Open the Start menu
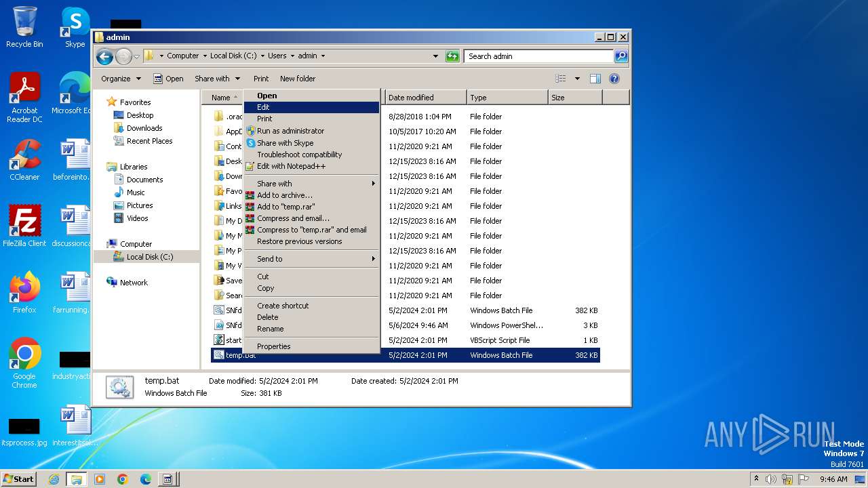The image size is (868, 488). (18, 479)
